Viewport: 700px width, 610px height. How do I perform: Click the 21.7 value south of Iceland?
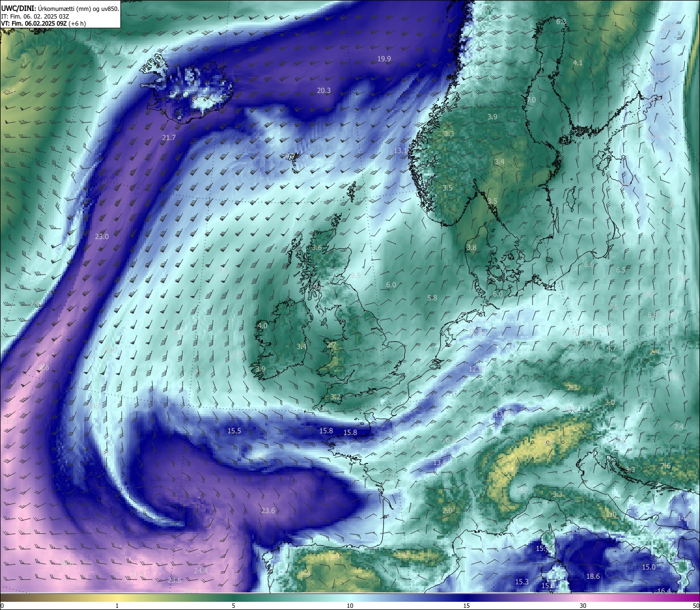(x=169, y=138)
